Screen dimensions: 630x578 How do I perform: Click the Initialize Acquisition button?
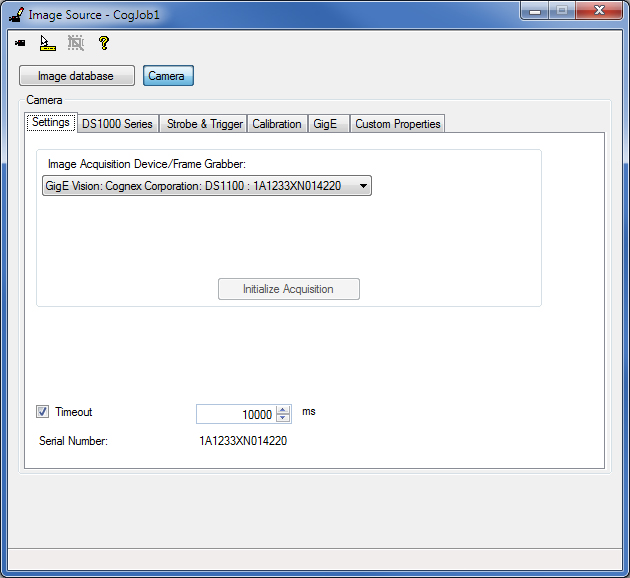point(288,289)
